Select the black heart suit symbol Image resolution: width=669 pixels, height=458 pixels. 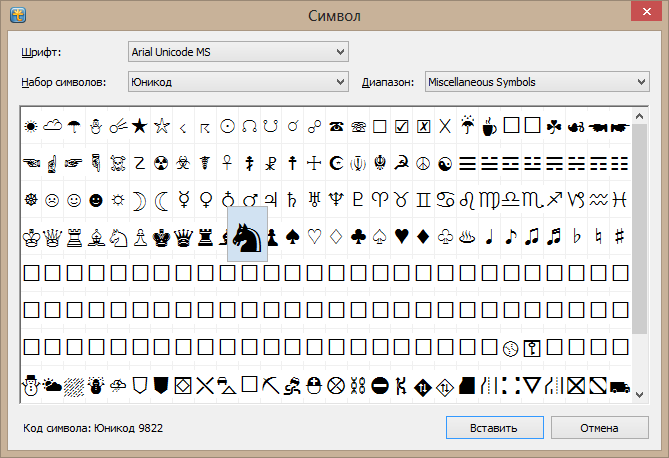pyautogui.click(x=401, y=236)
